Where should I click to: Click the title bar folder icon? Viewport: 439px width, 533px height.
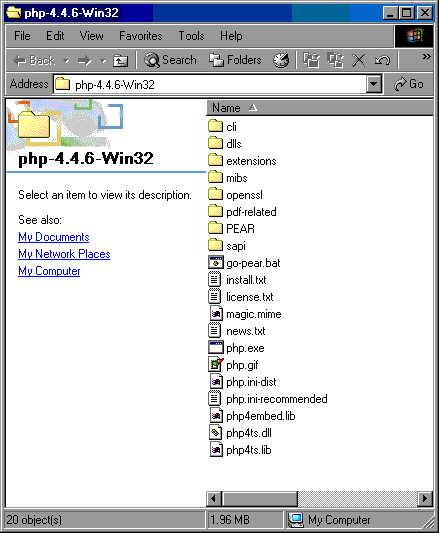14,13
